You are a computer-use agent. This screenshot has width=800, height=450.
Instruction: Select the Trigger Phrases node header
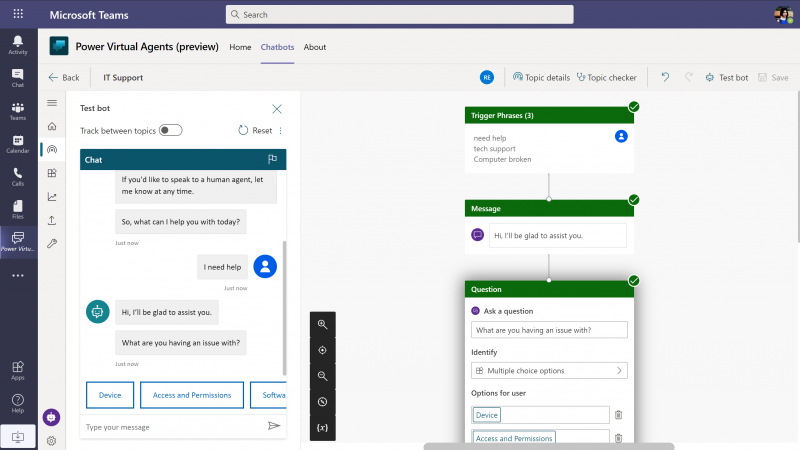coord(549,115)
